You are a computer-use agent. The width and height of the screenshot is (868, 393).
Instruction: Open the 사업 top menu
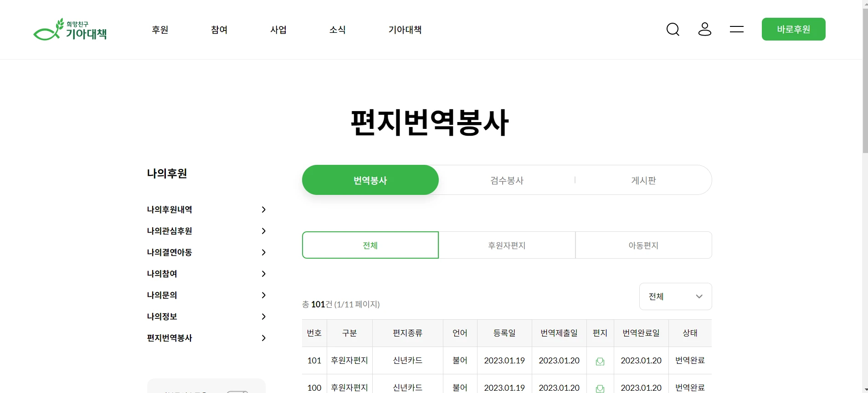click(278, 30)
